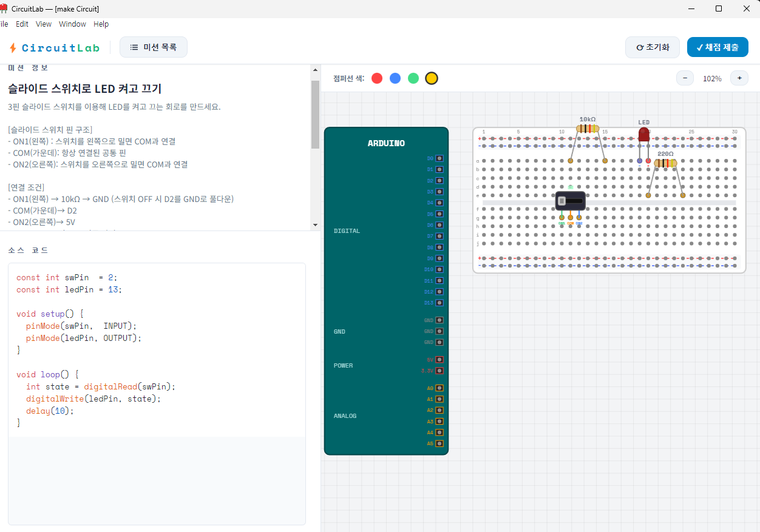760x532 pixels.
Task: Click the Arduino D12 pin socket
Action: (x=439, y=292)
